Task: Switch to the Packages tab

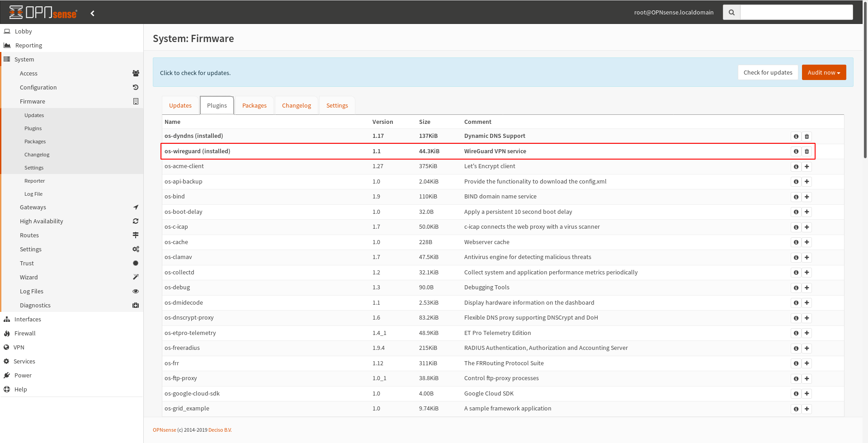Action: point(254,105)
